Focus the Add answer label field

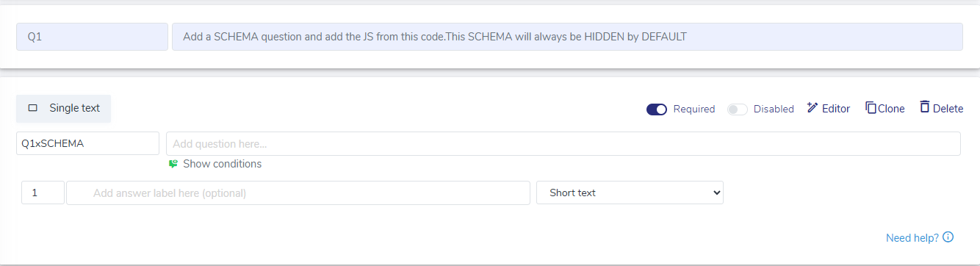[x=298, y=193]
